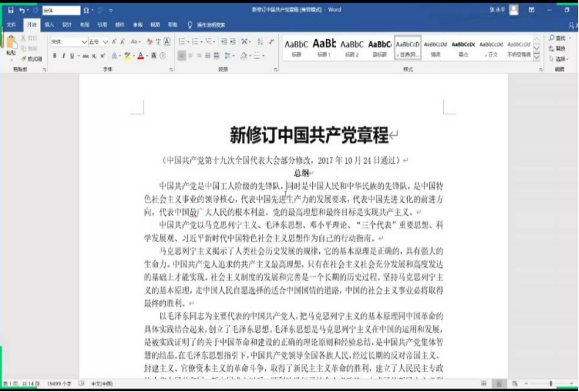The image size is (579, 392).
Task: Click the 操作说明搜索 search box
Action: [211, 24]
